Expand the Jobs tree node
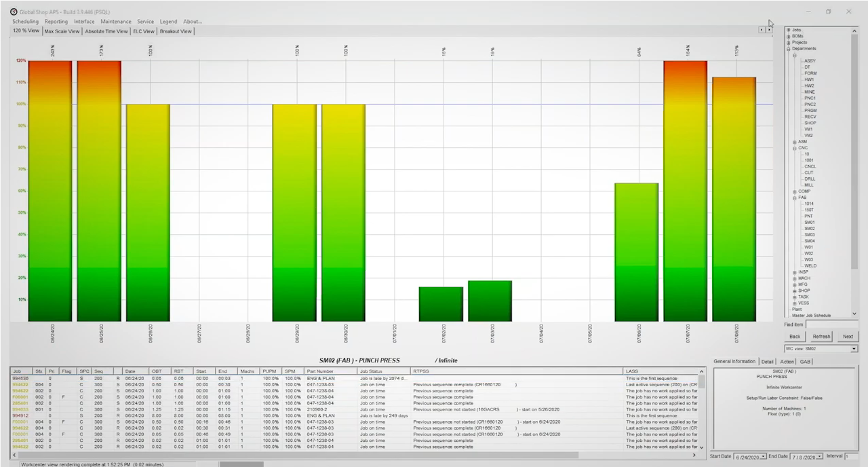The width and height of the screenshot is (868, 467). pos(789,30)
